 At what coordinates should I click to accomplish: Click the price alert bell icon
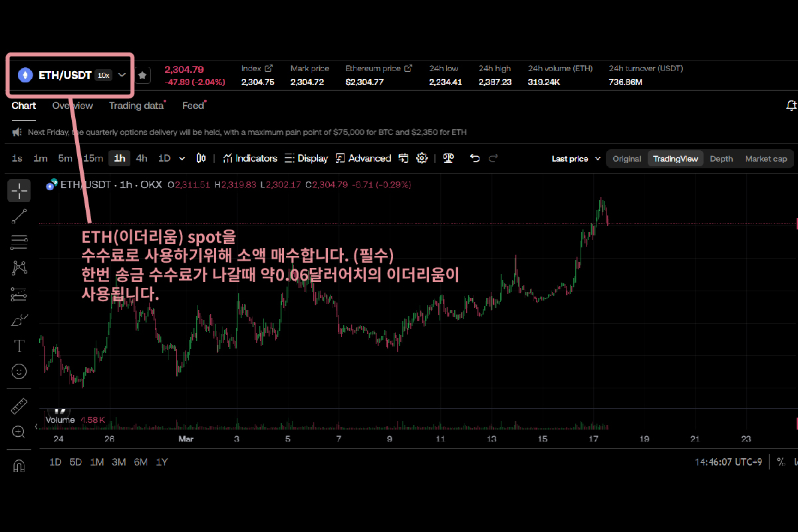pyautogui.click(x=791, y=106)
